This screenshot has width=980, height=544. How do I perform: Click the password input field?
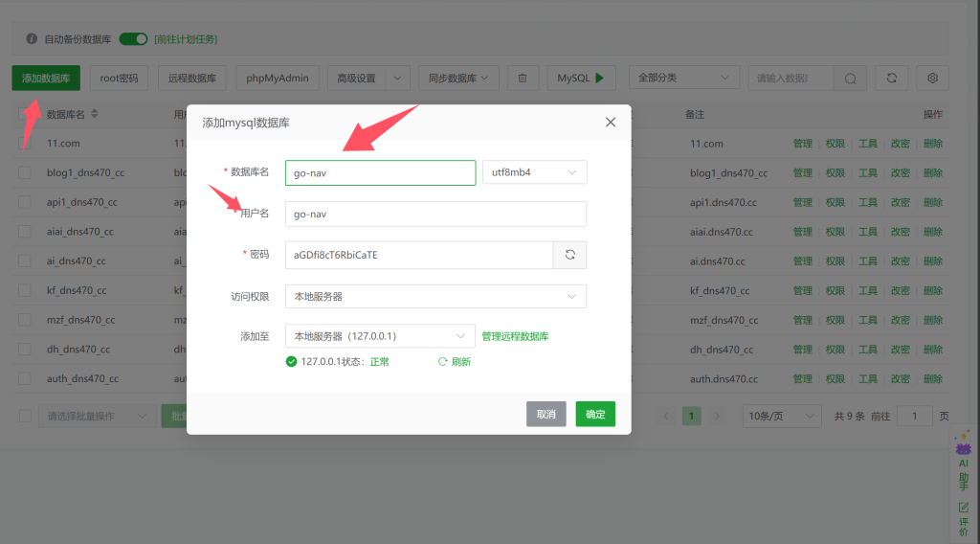419,255
